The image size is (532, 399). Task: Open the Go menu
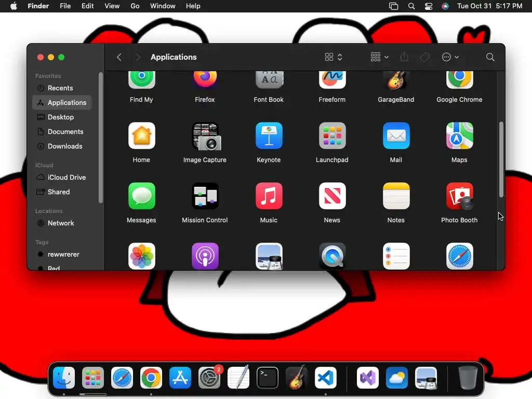(135, 6)
